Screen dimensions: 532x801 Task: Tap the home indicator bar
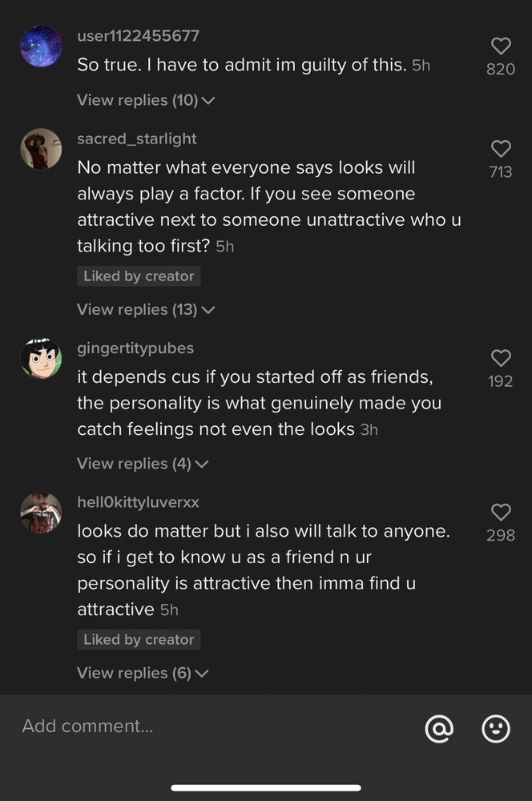266,787
